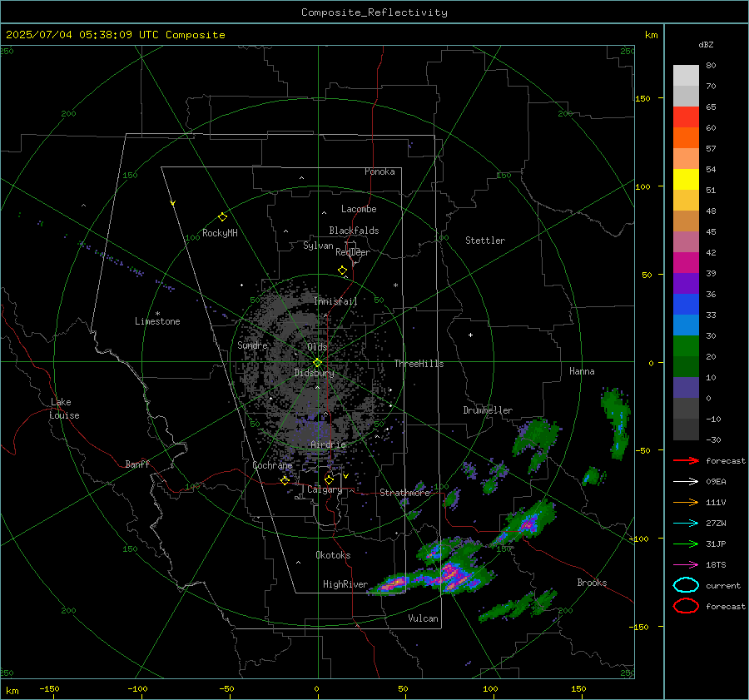The height and width of the screenshot is (700, 749).
Task: Click the Strathmore label
Action: tap(405, 493)
